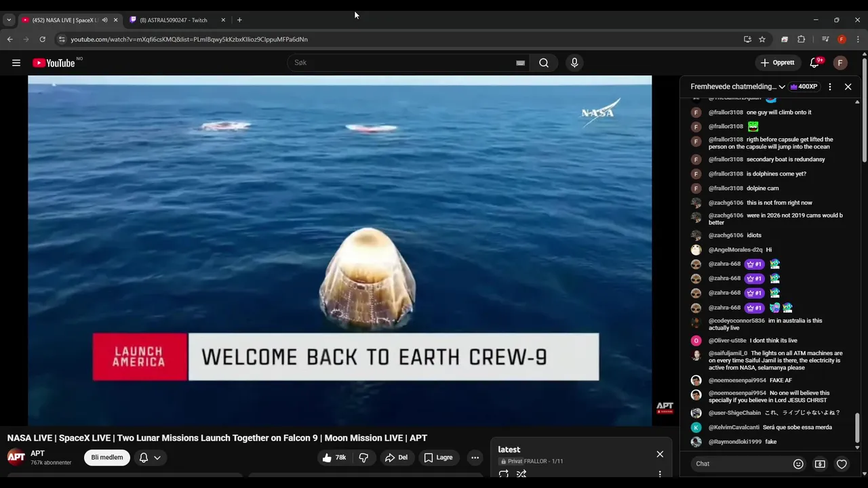Open Chrome three-dot menu
Viewport: 868px width, 488px height.
858,39
